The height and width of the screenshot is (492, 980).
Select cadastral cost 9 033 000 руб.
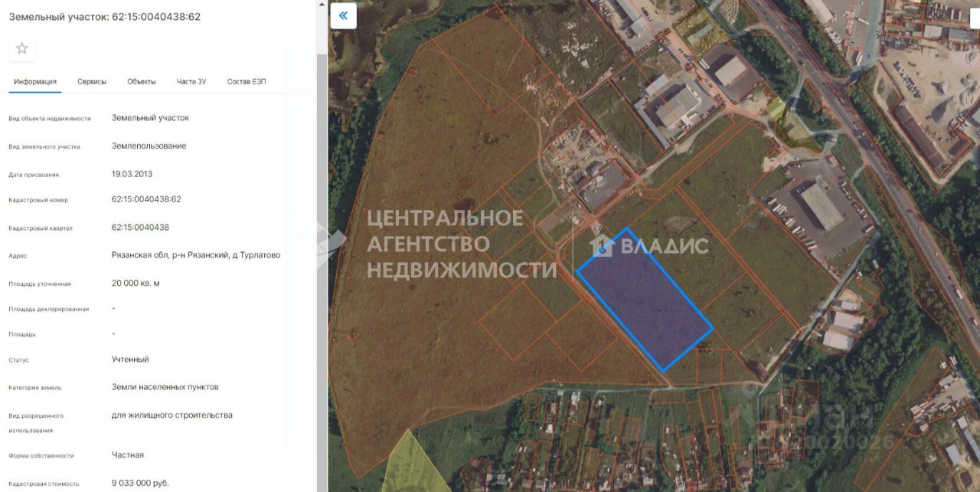click(x=140, y=483)
